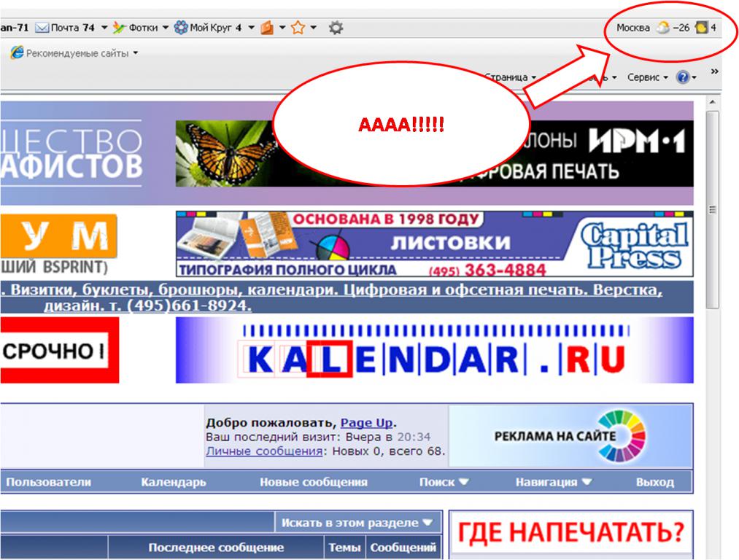Open the Поиск forum menu

[x=444, y=482]
